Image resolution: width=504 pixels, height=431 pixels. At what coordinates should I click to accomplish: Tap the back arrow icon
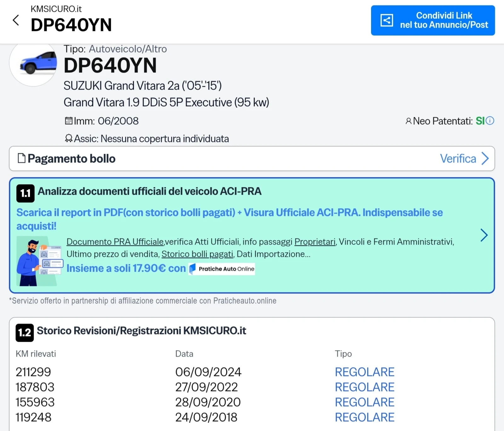16,20
